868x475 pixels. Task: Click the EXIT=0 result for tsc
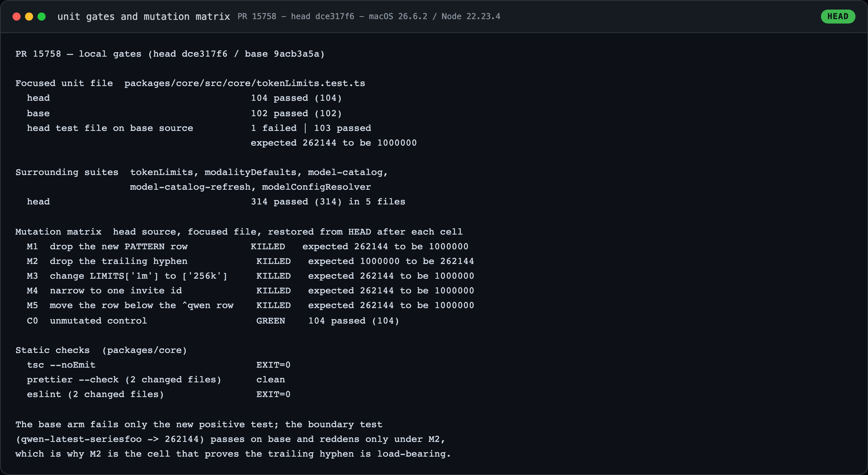273,365
